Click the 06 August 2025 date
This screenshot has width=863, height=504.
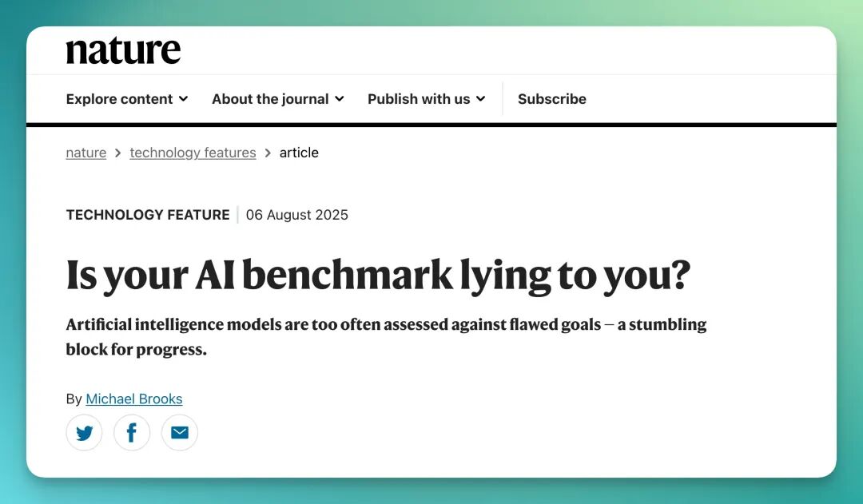click(296, 215)
